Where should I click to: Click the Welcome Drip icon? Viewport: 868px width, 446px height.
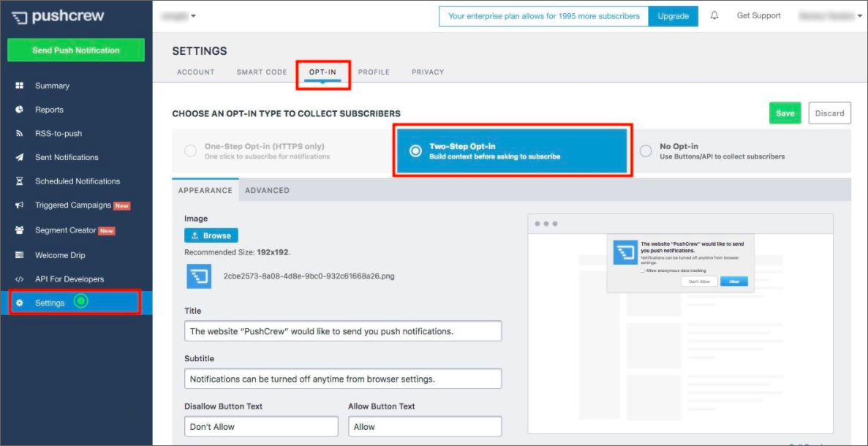point(19,255)
